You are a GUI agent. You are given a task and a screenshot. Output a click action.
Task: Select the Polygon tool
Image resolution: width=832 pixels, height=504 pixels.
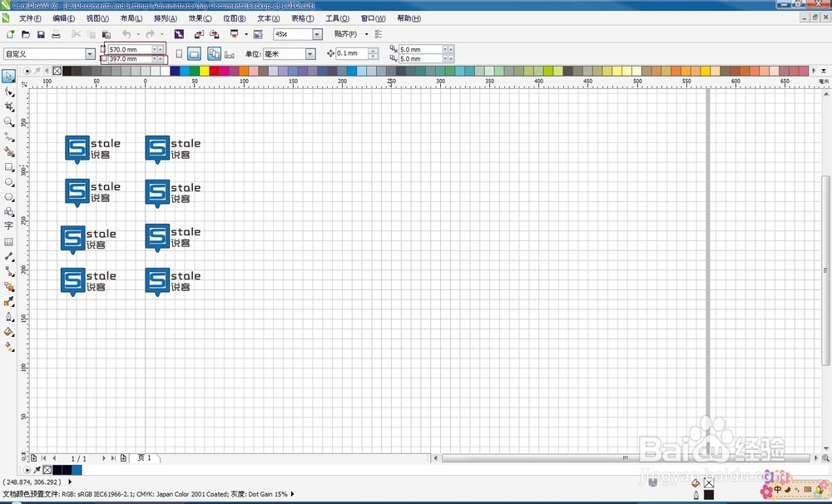point(8,197)
